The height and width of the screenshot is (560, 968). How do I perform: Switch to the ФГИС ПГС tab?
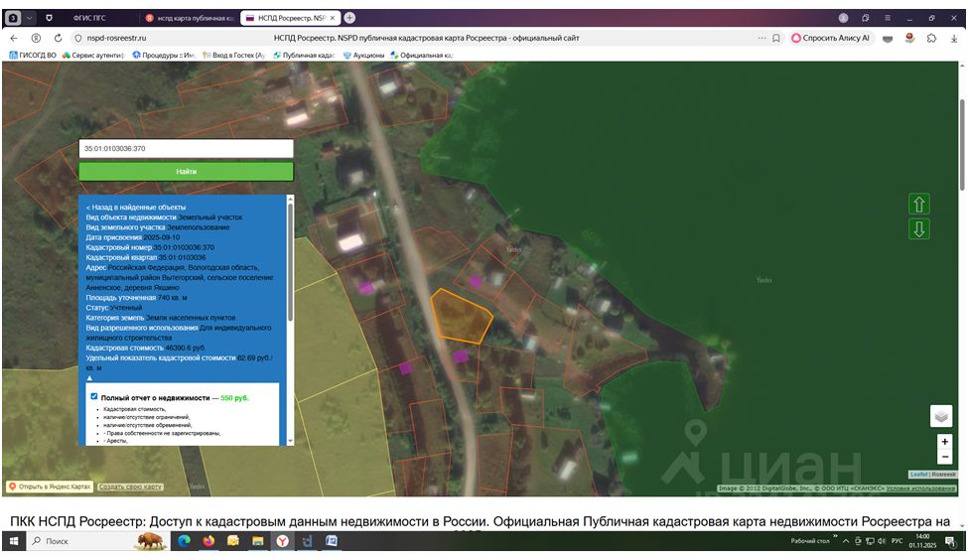pos(89,18)
